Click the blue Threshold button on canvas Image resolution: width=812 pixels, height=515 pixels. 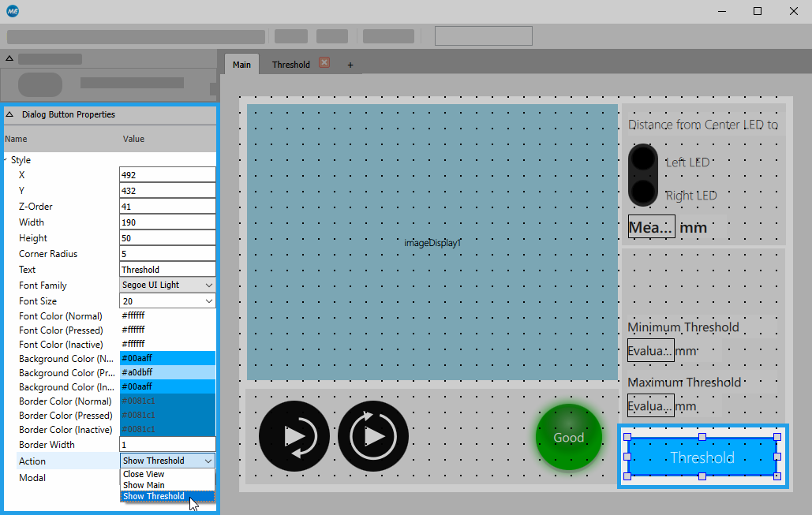702,457
